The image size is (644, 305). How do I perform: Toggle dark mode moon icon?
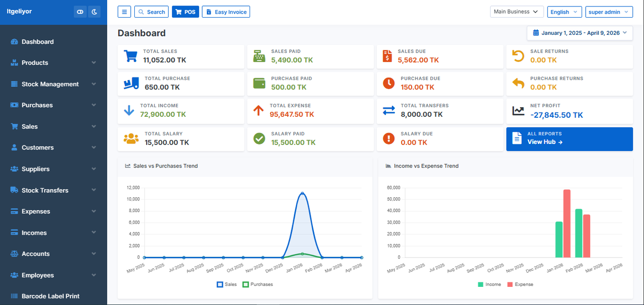[95, 12]
